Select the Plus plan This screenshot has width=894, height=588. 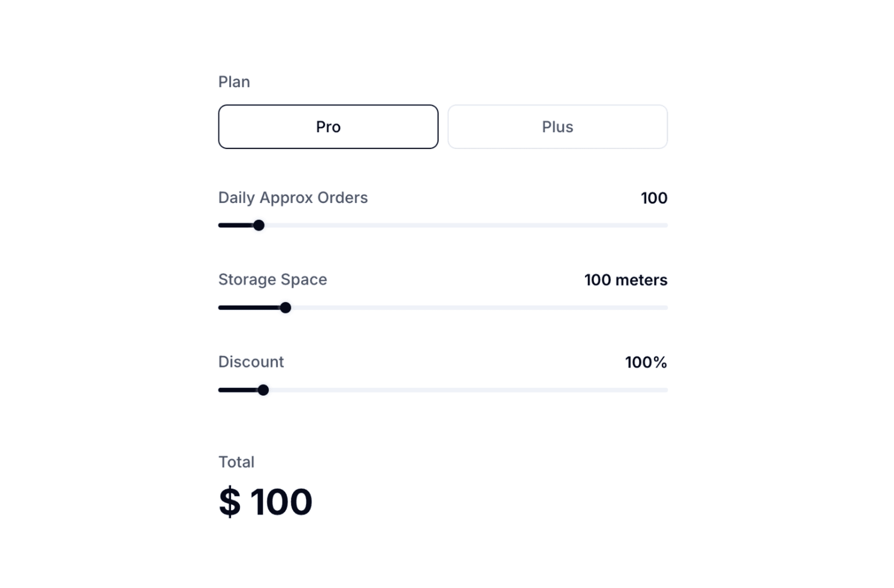tap(557, 127)
